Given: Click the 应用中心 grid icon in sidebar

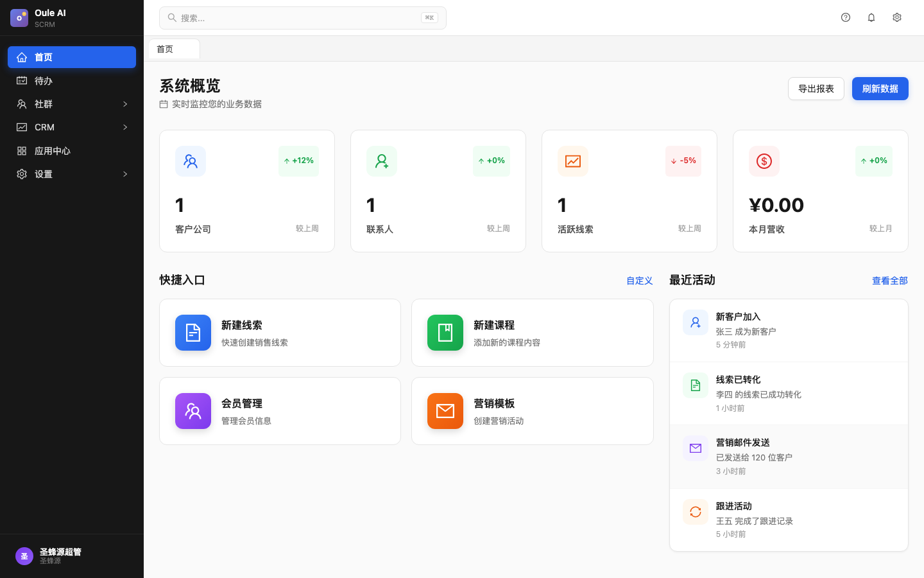Looking at the screenshot, I should [x=22, y=151].
